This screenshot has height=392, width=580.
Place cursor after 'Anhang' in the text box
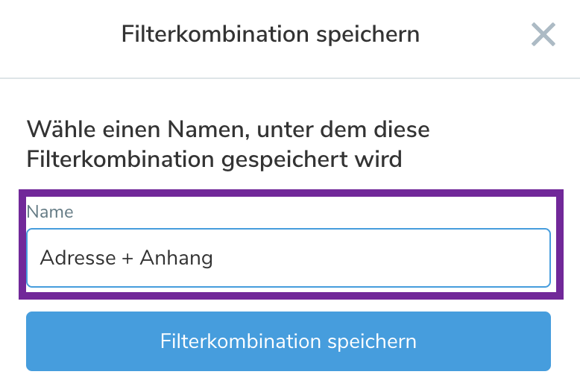[x=214, y=258]
